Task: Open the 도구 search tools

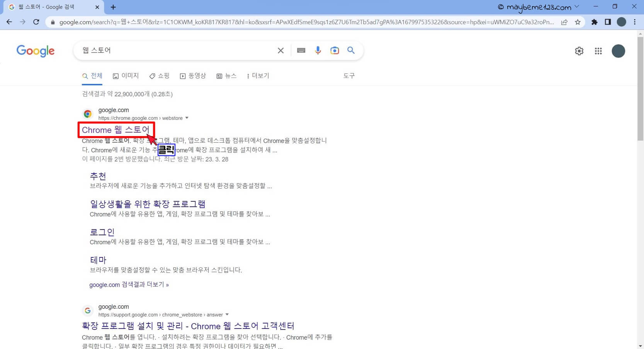Action: click(349, 76)
